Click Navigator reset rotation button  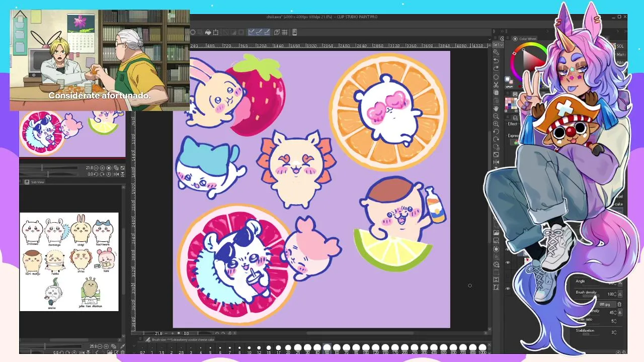[x=109, y=174]
